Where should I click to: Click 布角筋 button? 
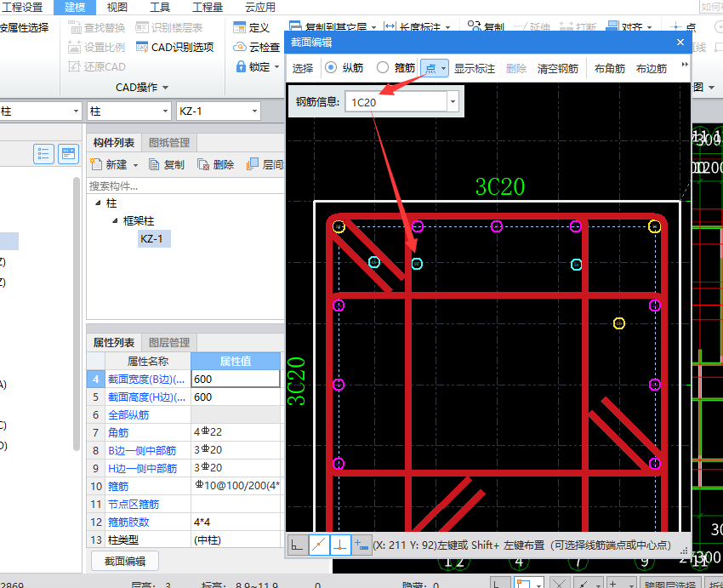(610, 68)
